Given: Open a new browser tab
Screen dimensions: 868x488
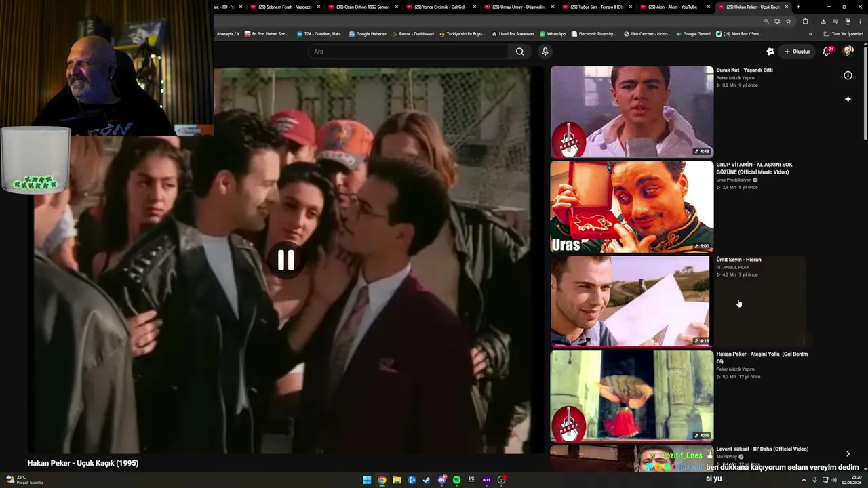Looking at the screenshot, I should [798, 7].
